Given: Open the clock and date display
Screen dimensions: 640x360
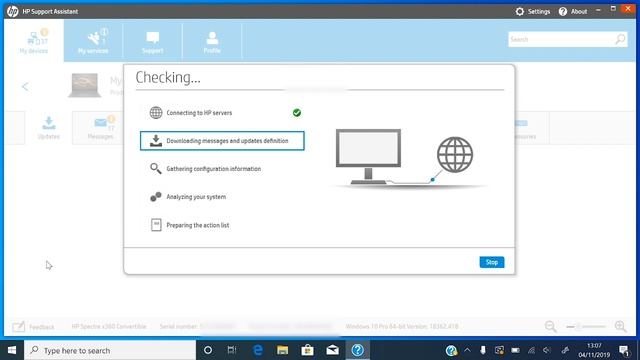Looking at the screenshot, I should [594, 350].
